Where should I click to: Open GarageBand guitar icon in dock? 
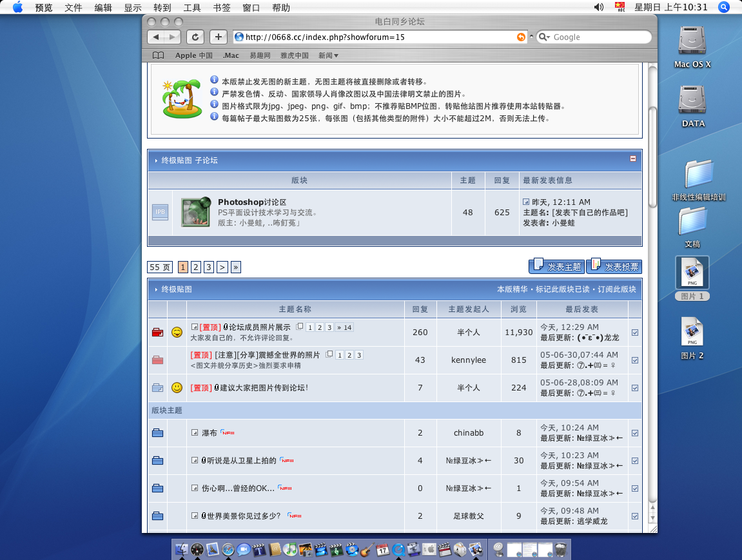tap(367, 549)
